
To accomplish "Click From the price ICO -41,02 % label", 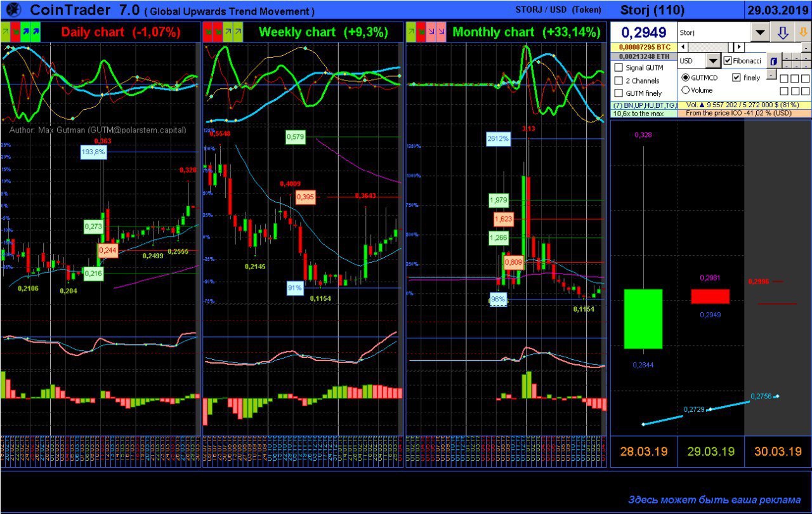I will pos(745,114).
